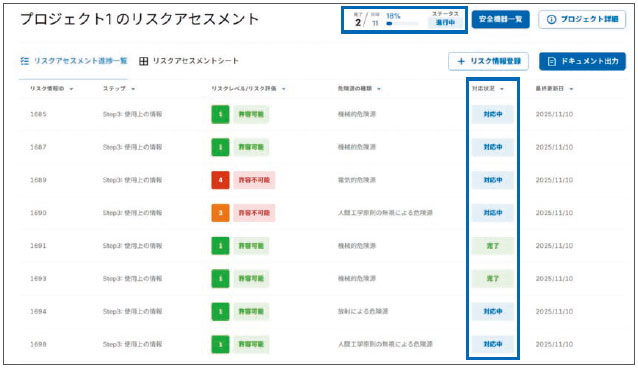638x368 pixels.
Task: Click the document icon in ドキュメント出力
Action: (551, 61)
